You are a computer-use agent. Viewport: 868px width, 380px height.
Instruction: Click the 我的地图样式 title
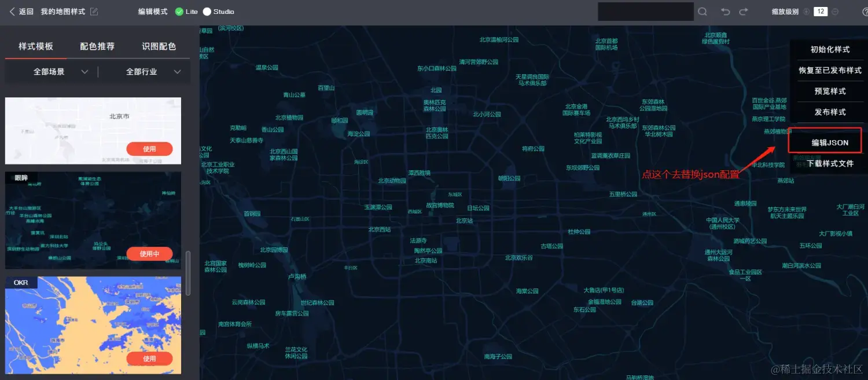(x=63, y=12)
